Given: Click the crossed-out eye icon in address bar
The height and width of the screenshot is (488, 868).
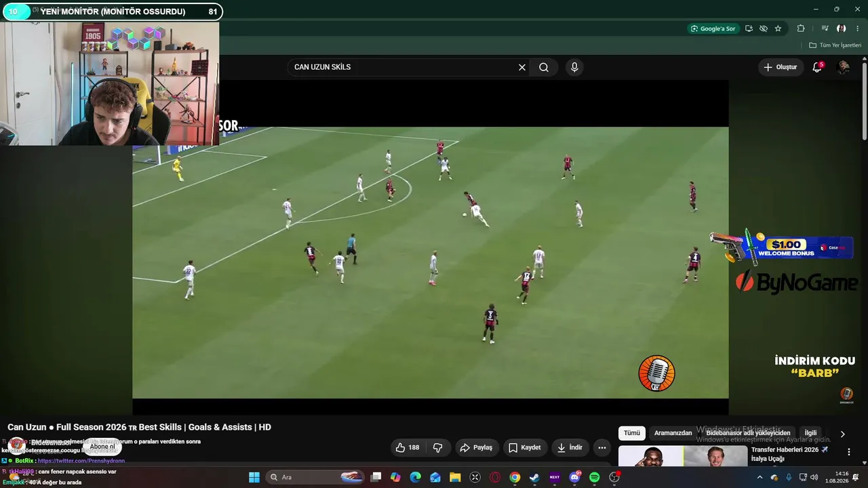Looking at the screenshot, I should 764,28.
